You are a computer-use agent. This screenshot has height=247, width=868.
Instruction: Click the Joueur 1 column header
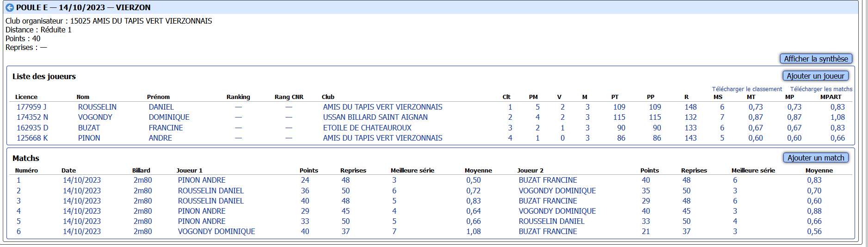[x=190, y=170]
